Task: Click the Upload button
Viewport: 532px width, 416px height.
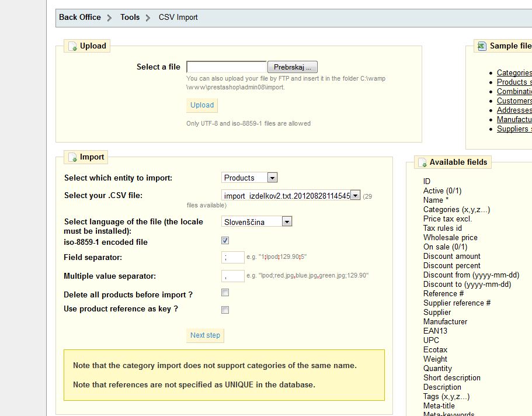Action: [x=202, y=105]
